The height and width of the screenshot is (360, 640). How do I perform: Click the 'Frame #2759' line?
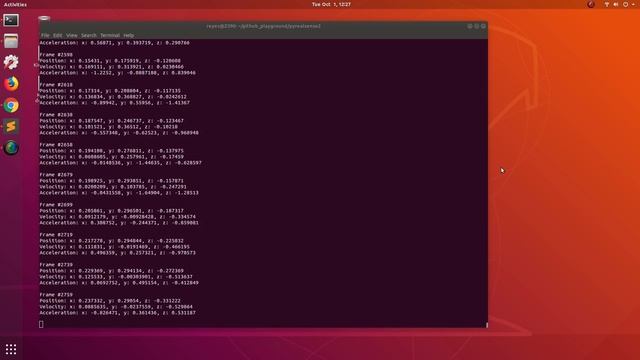point(56,295)
